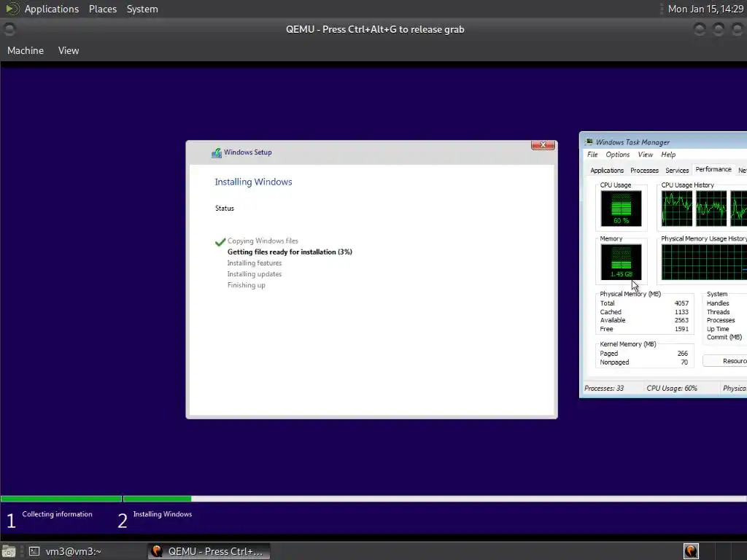This screenshot has height=560, width=747.
Task: Click the green checkmark beside Copying Windows files
Action: 220,242
